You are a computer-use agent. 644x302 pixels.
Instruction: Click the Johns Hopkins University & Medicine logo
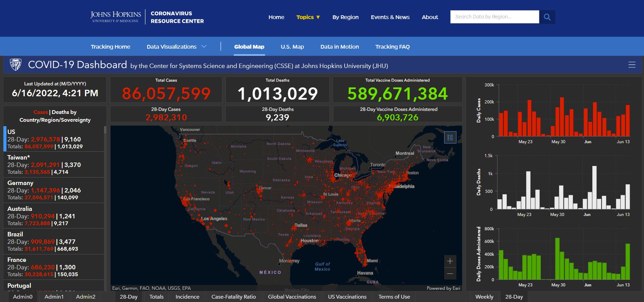pos(116,17)
